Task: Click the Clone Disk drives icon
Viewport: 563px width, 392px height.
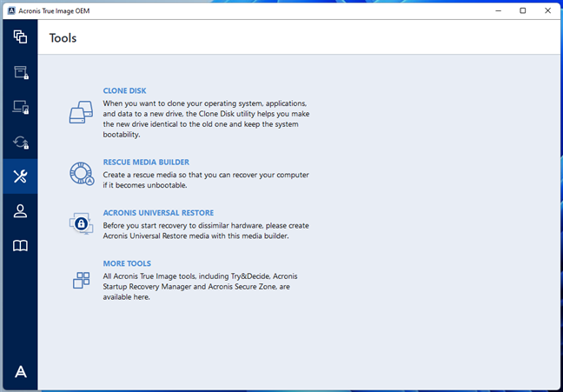Action: point(81,112)
